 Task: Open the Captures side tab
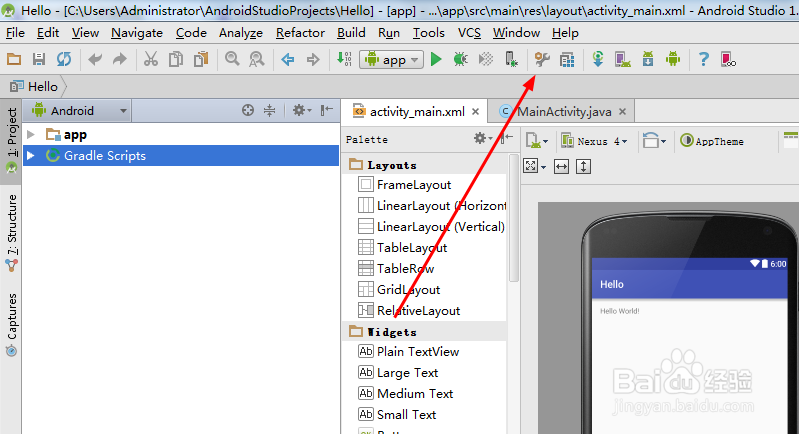pyautogui.click(x=11, y=324)
